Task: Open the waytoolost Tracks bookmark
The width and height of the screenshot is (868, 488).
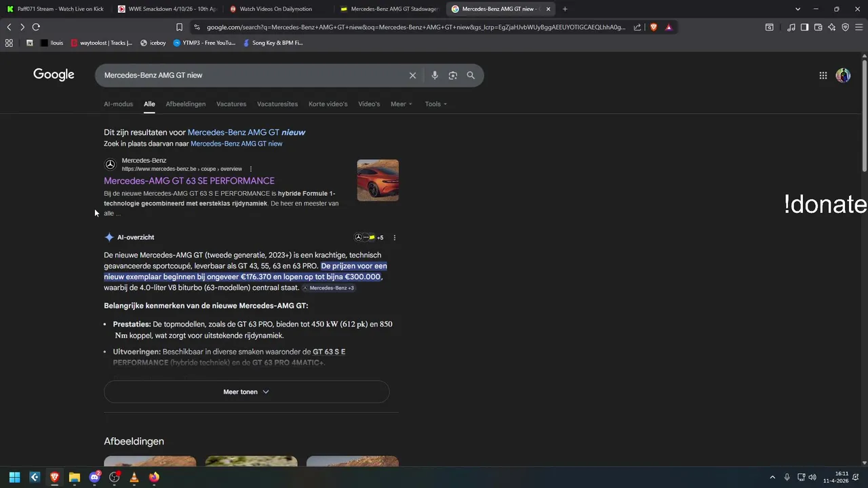Action: (102, 43)
